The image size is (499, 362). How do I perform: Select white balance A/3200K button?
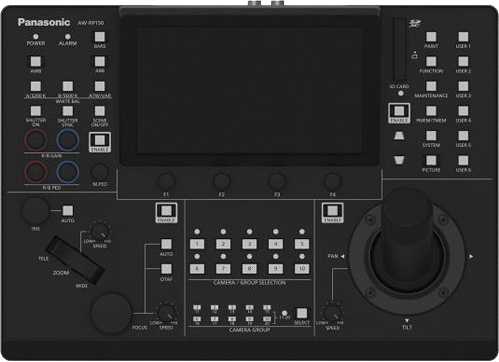click(36, 86)
